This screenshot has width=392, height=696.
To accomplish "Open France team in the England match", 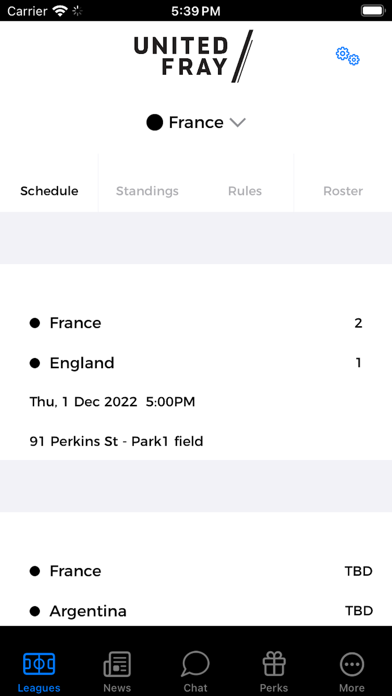I will pyautogui.click(x=75, y=323).
